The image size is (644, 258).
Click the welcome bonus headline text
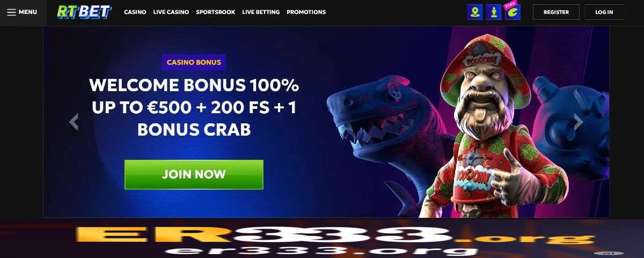point(194,107)
